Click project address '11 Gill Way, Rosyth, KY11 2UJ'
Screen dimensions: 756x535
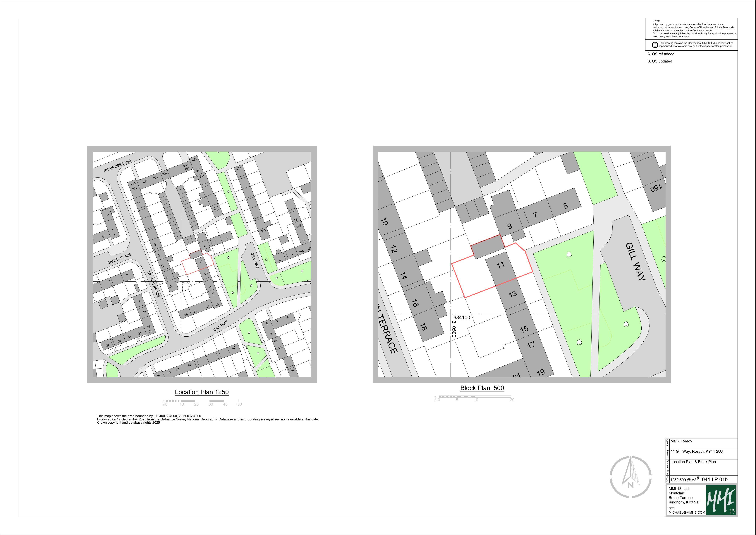tap(696, 451)
